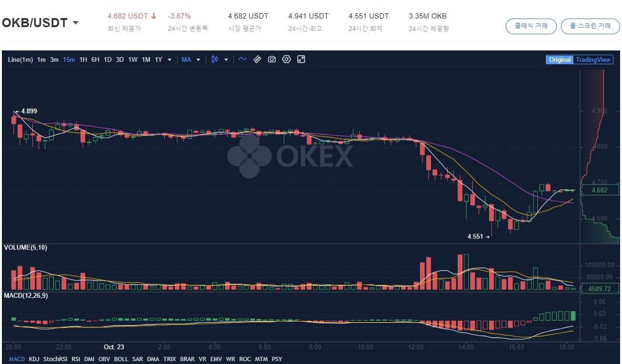Toggle the indicator line wave icon

click(242, 59)
